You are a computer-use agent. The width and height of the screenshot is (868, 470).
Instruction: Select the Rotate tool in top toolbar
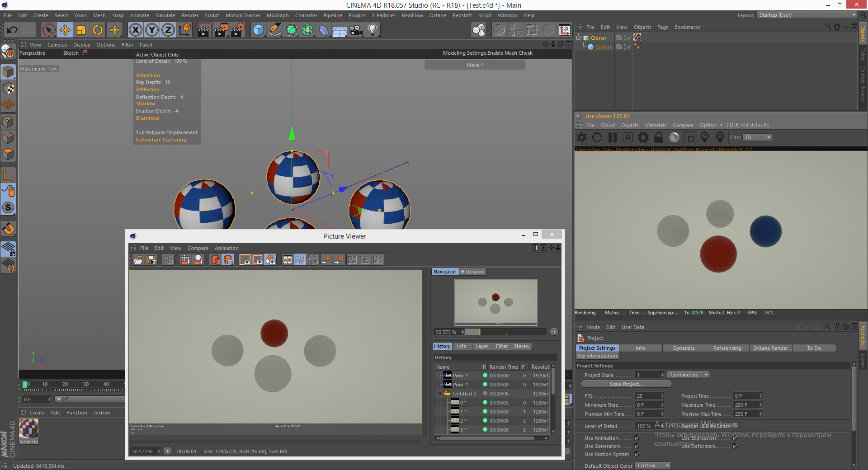pos(98,30)
